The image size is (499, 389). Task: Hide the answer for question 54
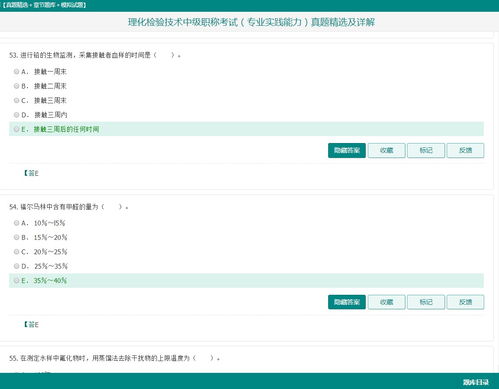347,302
